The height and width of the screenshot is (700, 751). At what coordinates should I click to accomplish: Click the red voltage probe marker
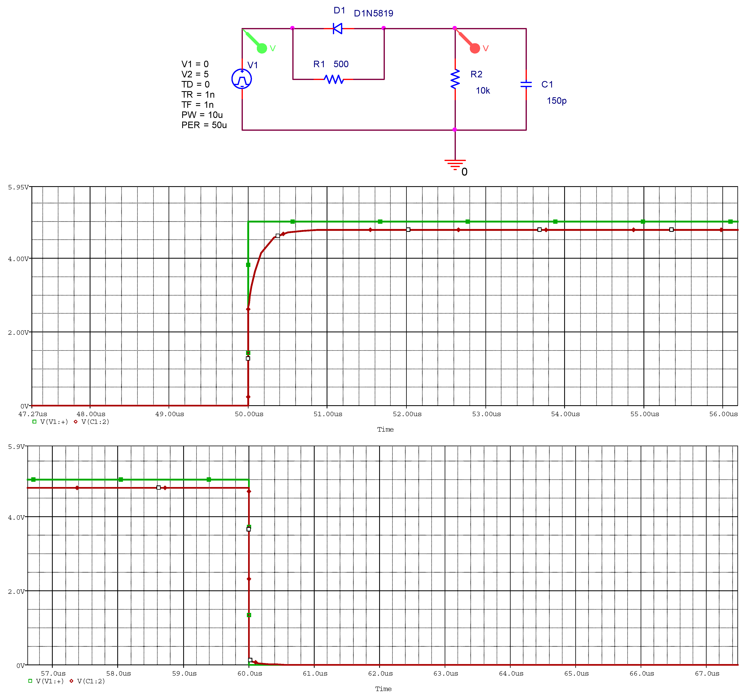click(474, 48)
